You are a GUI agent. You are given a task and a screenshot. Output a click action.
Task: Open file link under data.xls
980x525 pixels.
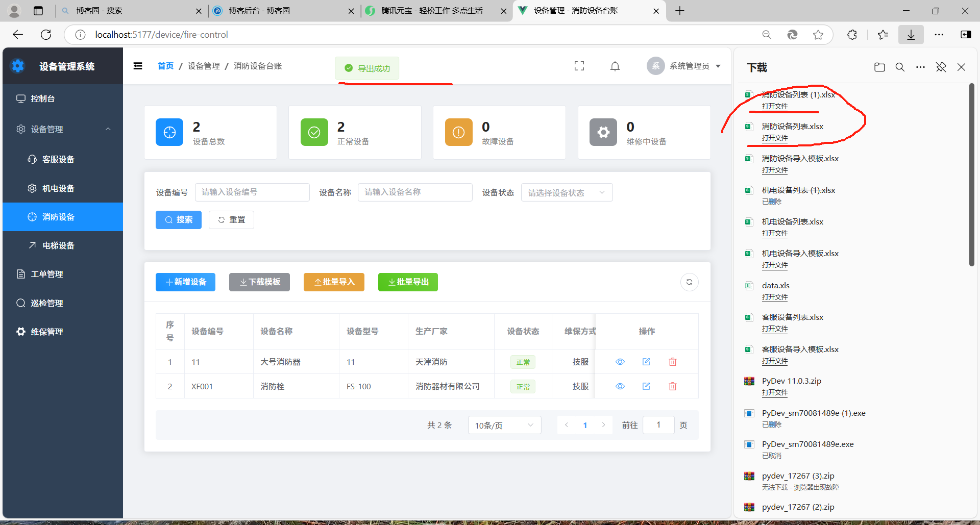pyautogui.click(x=775, y=297)
